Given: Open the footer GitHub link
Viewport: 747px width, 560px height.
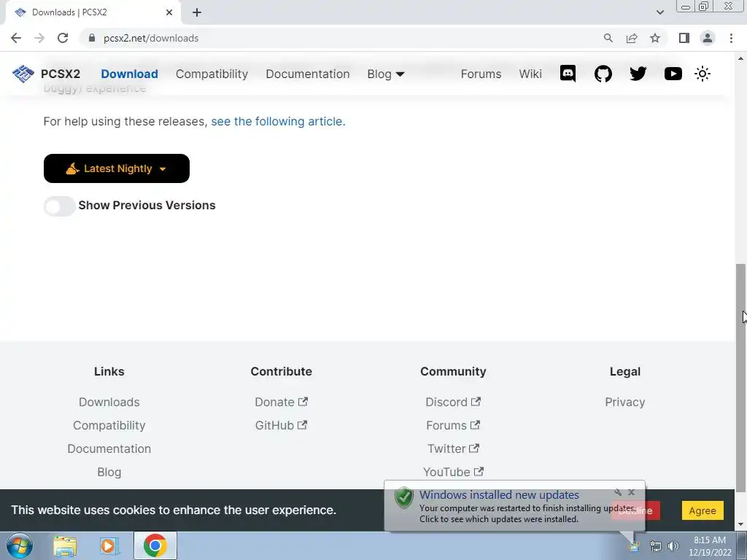Looking at the screenshot, I should pos(281,425).
